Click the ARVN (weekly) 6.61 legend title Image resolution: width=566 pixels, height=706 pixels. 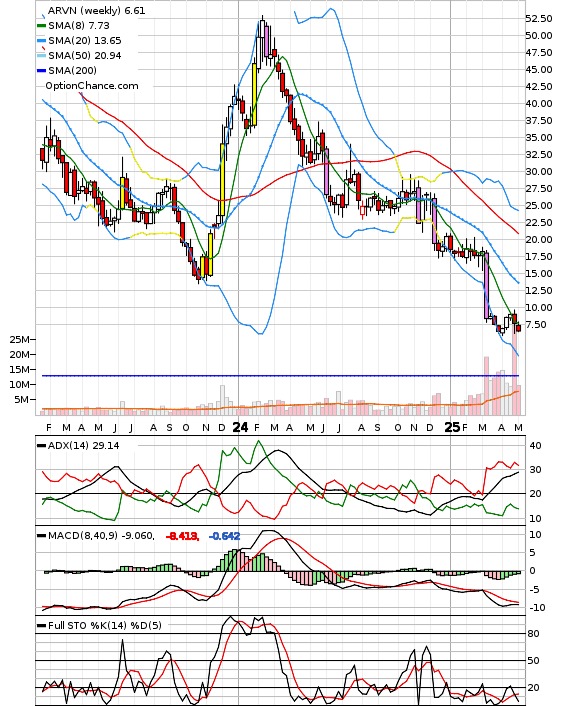coord(96,10)
